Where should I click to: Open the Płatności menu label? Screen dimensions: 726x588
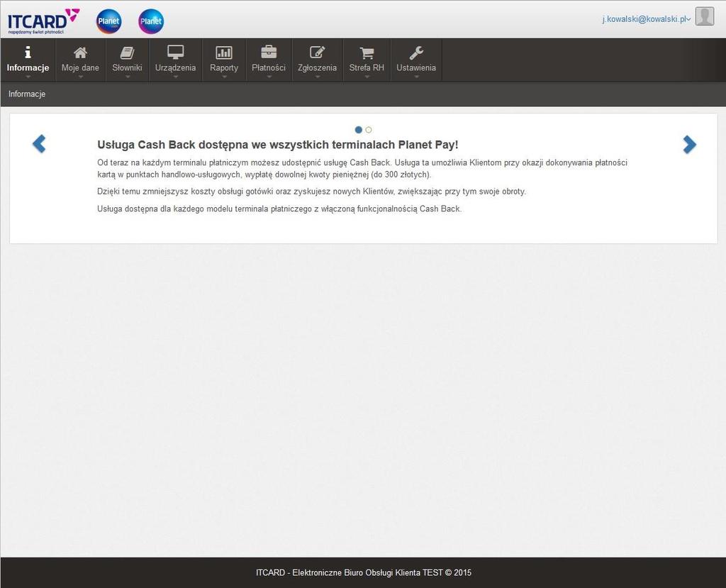point(269,67)
